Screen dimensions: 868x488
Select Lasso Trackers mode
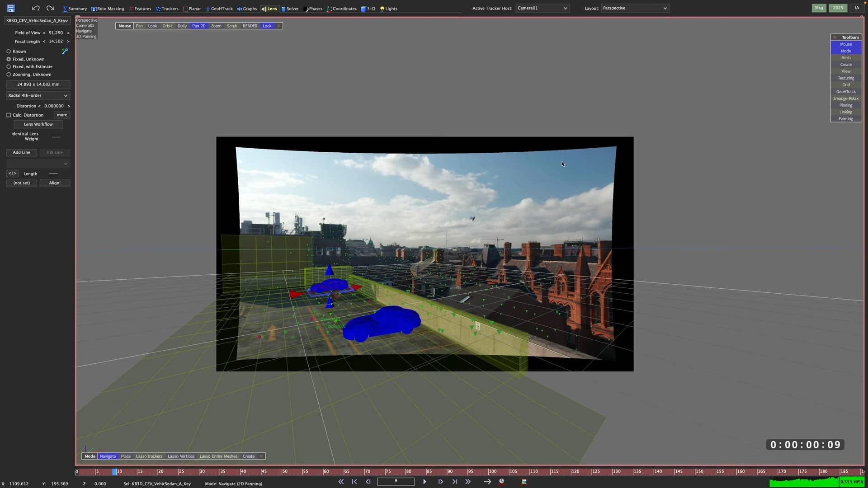coord(149,456)
